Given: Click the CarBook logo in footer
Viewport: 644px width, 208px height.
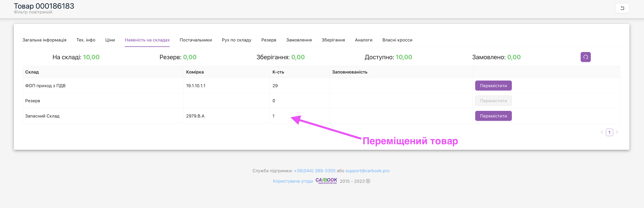Looking at the screenshot, I should 326,181.
